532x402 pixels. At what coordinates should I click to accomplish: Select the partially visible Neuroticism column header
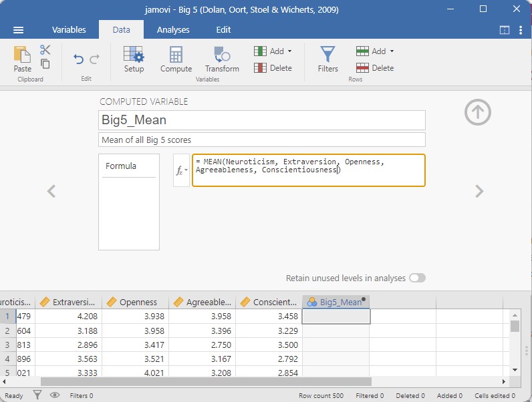[17, 302]
